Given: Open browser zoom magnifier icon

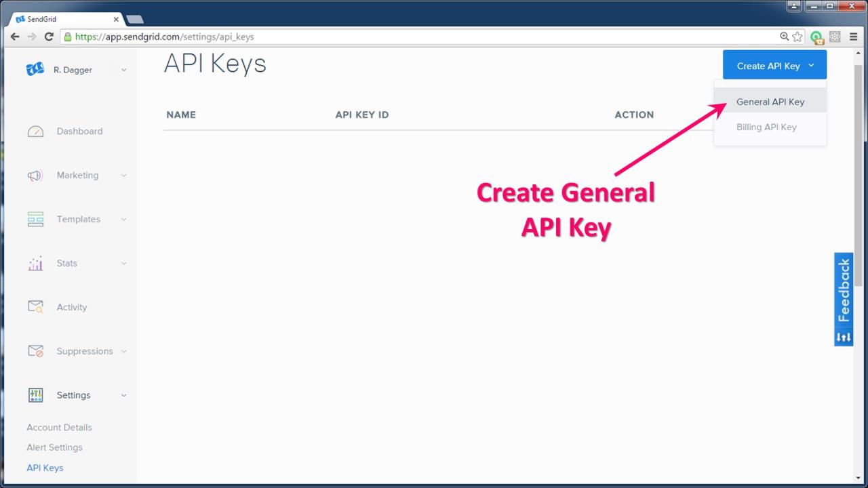Looking at the screenshot, I should click(784, 37).
